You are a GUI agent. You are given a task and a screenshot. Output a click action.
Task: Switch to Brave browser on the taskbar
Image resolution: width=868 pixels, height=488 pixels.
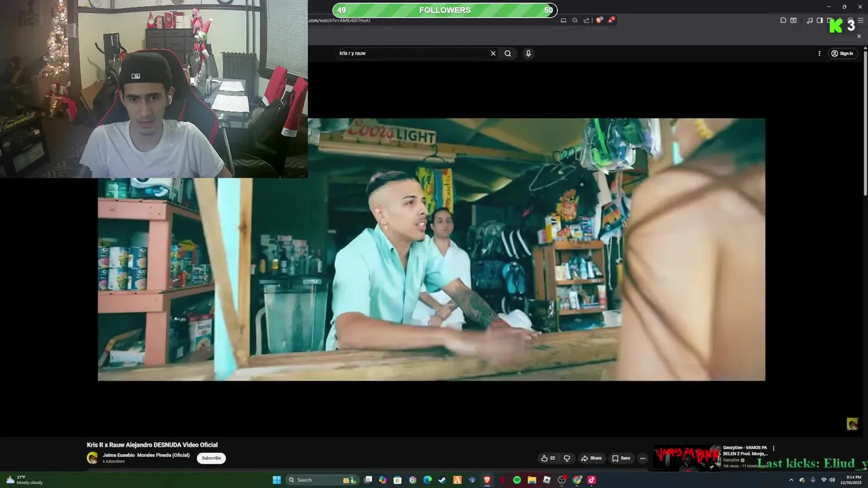487,480
